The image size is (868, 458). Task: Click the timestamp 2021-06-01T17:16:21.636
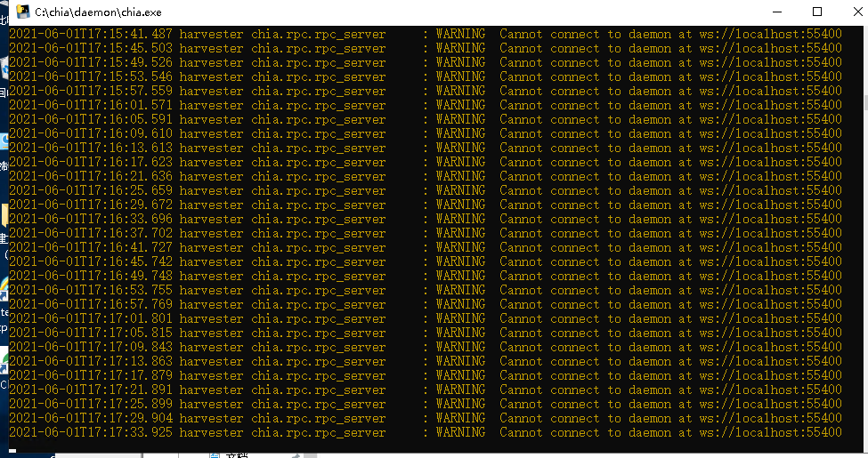tap(91, 176)
